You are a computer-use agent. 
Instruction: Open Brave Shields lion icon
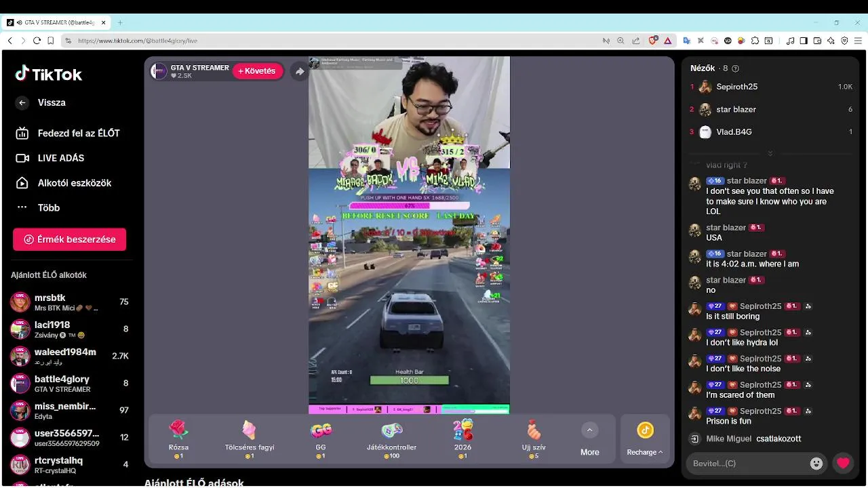pos(653,41)
